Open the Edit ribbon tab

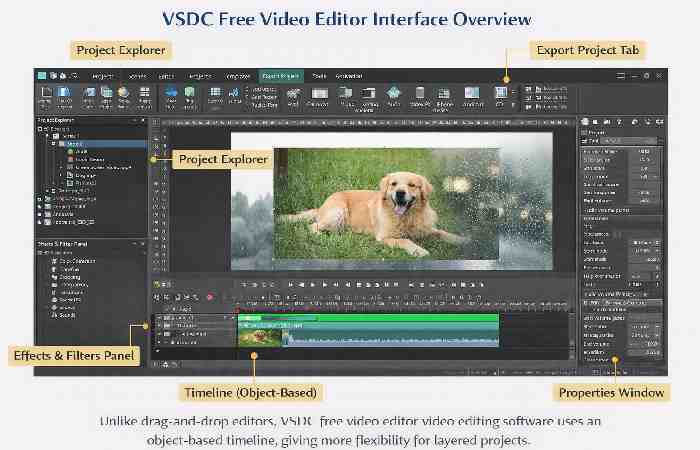point(166,76)
